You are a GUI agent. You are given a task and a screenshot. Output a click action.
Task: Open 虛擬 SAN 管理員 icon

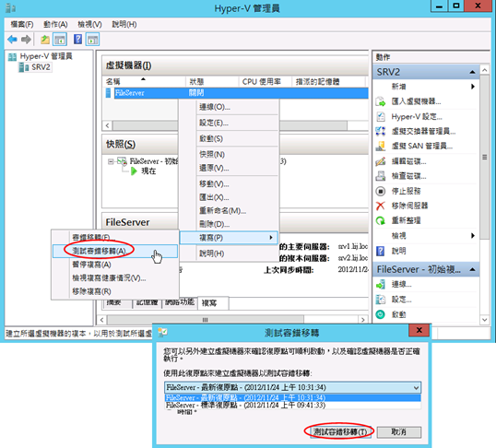point(381,146)
